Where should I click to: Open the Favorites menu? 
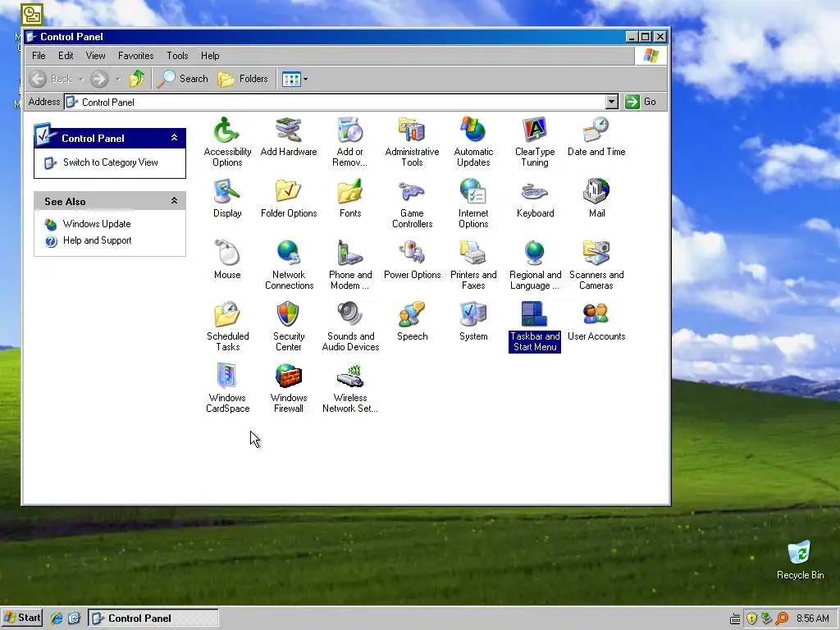[135, 56]
